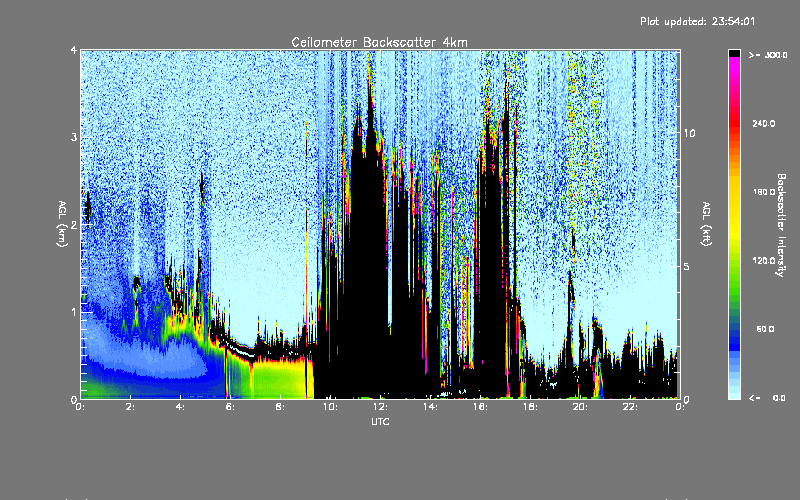The width and height of the screenshot is (800, 500).
Task: Click the '6:' tick label on x-axis
Action: coord(230,407)
